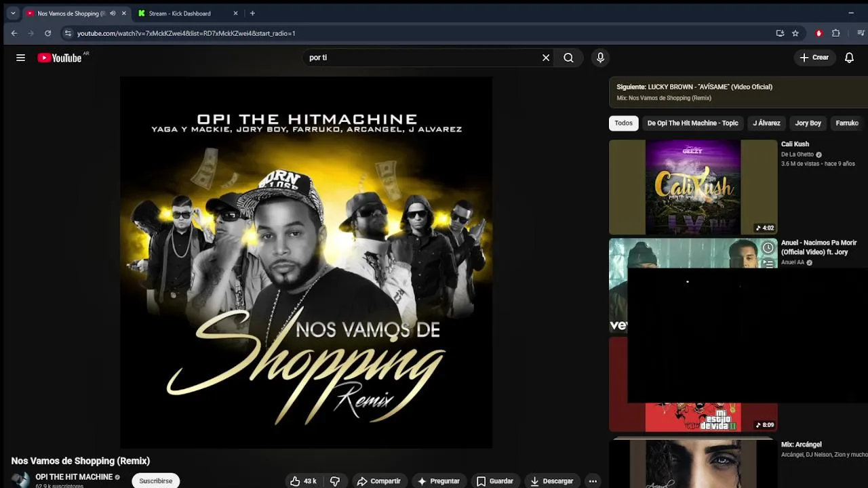Open the Cali Kush video thumbnail

[x=693, y=187]
